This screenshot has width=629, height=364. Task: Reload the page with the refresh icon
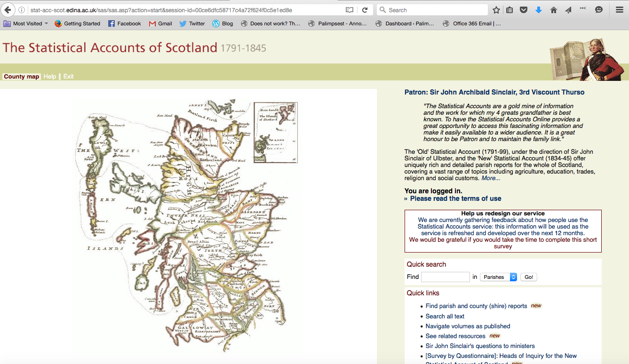(x=365, y=10)
